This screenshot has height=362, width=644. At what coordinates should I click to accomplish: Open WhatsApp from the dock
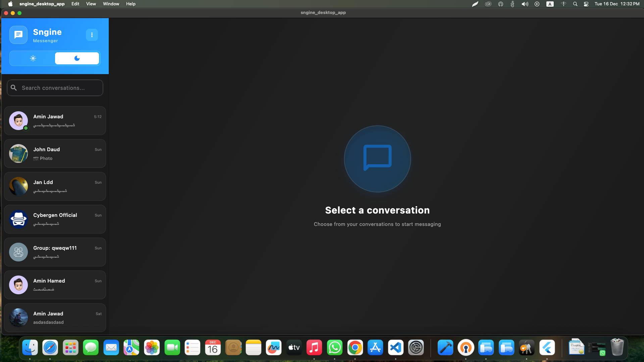pos(335,348)
